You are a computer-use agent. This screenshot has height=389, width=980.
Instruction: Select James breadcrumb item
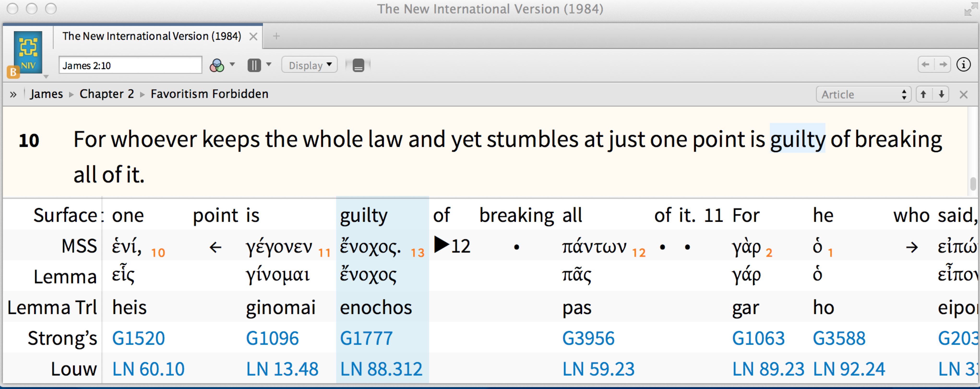click(x=46, y=94)
